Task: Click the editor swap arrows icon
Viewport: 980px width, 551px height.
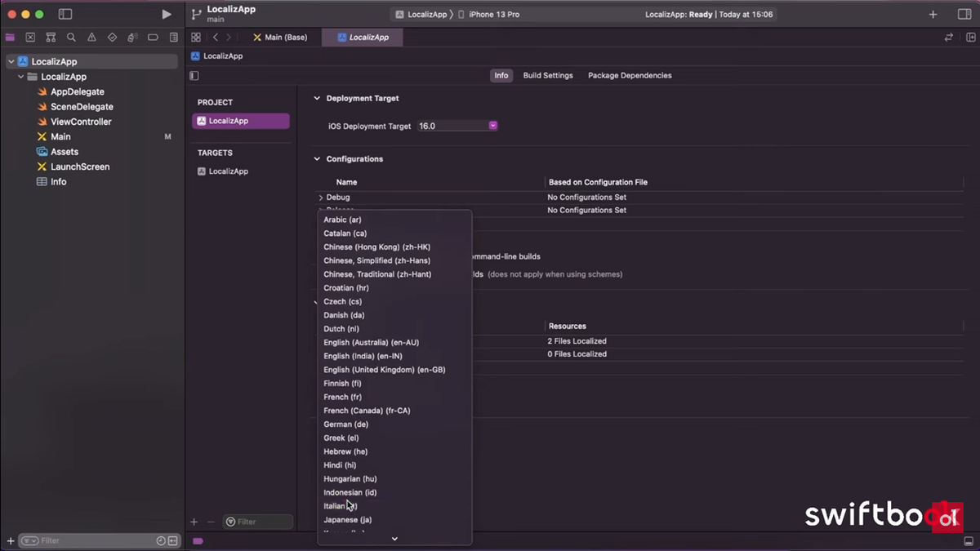Action: pyautogui.click(x=949, y=38)
